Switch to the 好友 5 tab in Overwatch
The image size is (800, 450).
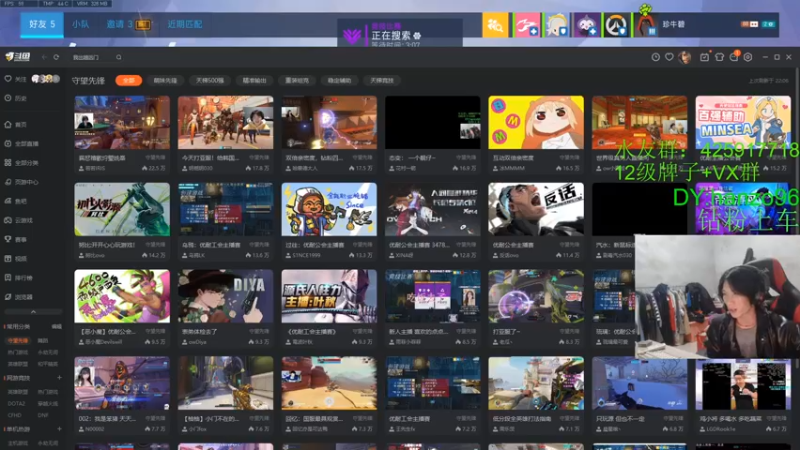(42, 24)
